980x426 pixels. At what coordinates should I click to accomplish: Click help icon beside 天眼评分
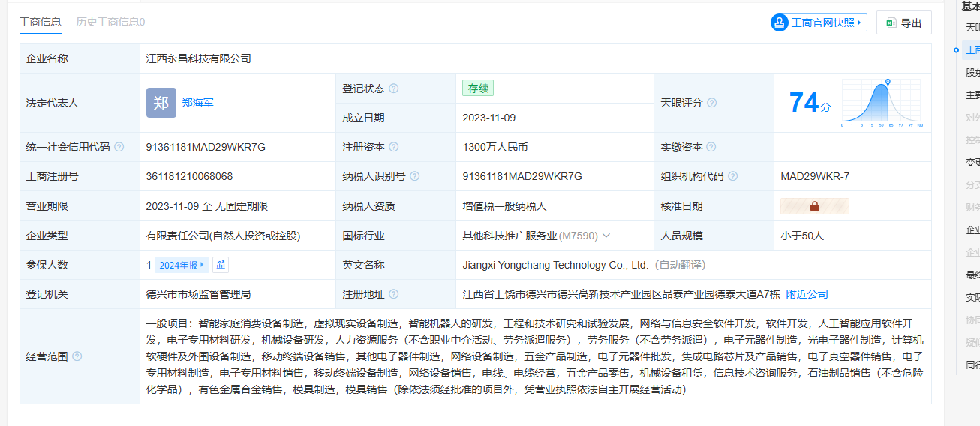pos(711,103)
